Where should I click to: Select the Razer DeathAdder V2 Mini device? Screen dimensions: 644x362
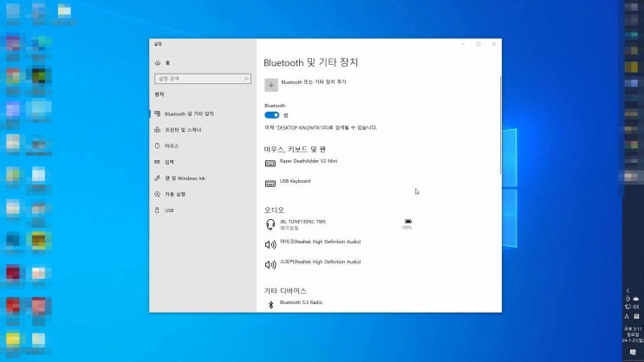click(x=308, y=161)
